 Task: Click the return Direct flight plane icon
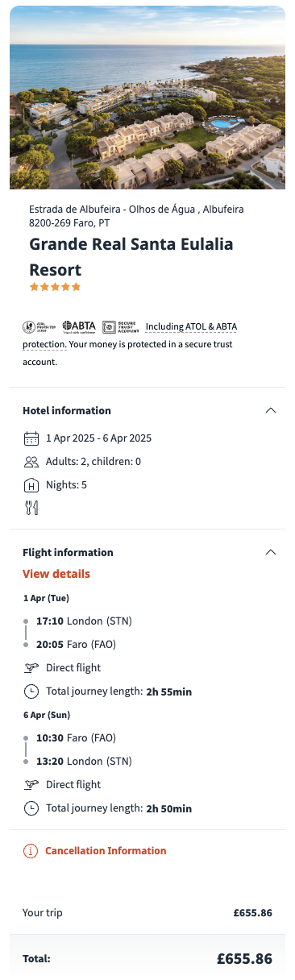tap(31, 784)
